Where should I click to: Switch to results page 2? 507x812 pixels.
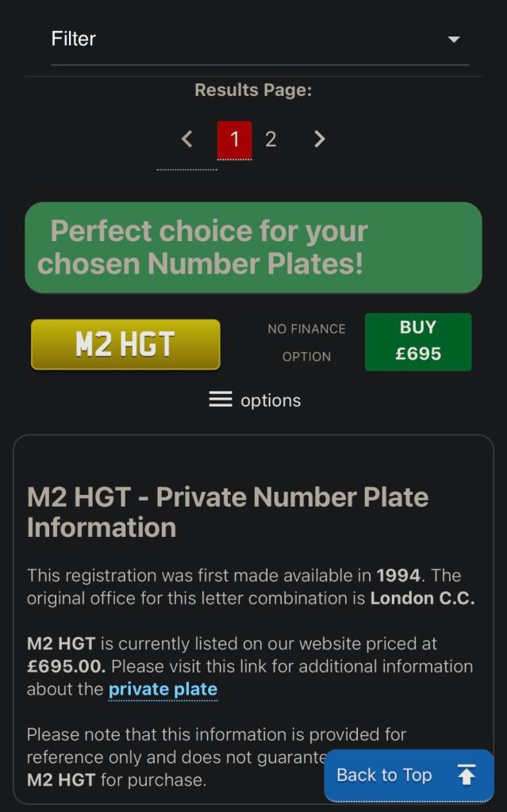[271, 139]
